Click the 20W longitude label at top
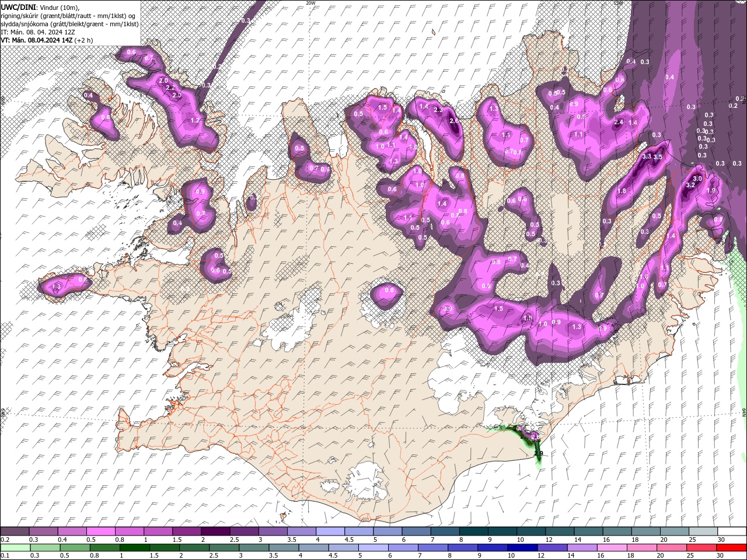This screenshot has height=560, width=747. pyautogui.click(x=310, y=3)
